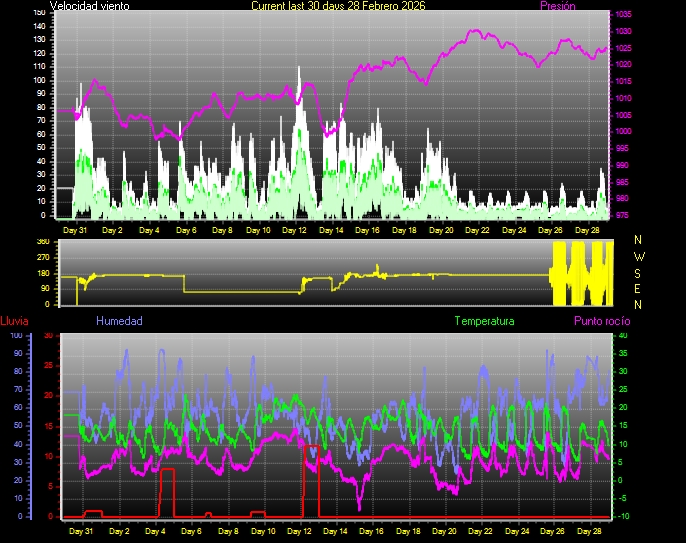Click Day 22 on the wind speed chart axis
686x543 pixels.
(x=478, y=230)
